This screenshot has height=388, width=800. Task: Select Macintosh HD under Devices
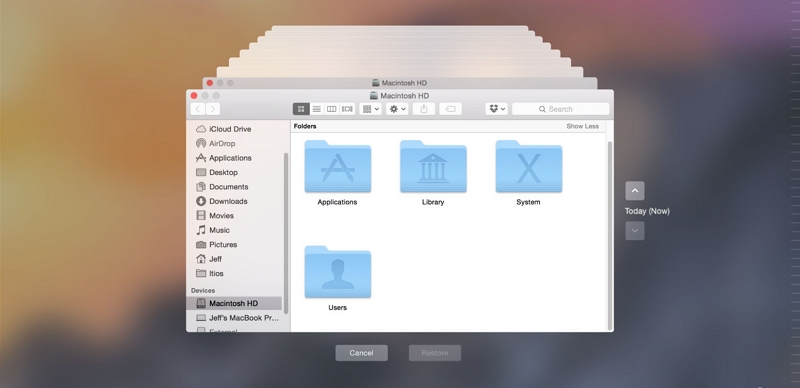pos(234,303)
